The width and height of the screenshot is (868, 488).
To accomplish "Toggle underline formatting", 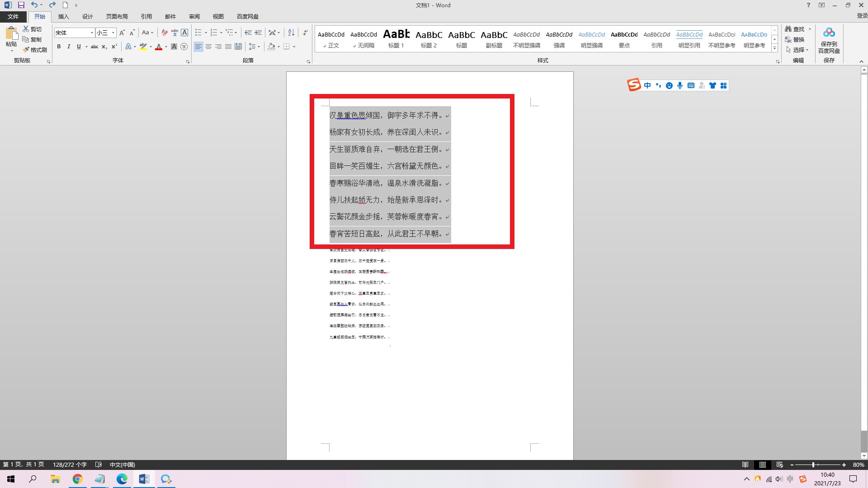I will (x=79, y=47).
